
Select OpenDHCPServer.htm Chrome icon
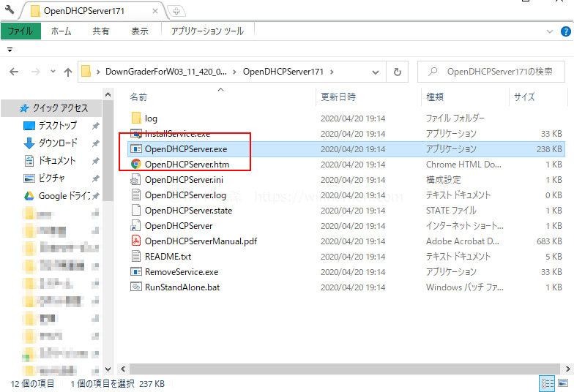(x=136, y=164)
